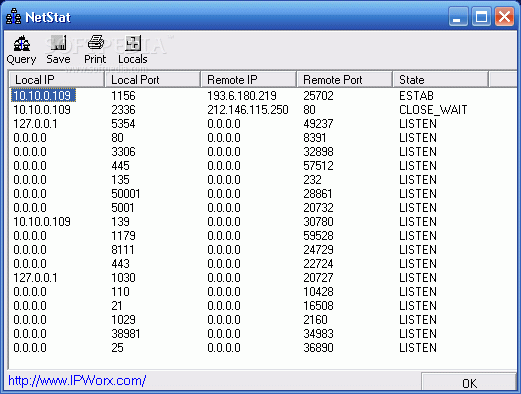Select remote port 59528 cell
The height and width of the screenshot is (394, 521).
[318, 236]
